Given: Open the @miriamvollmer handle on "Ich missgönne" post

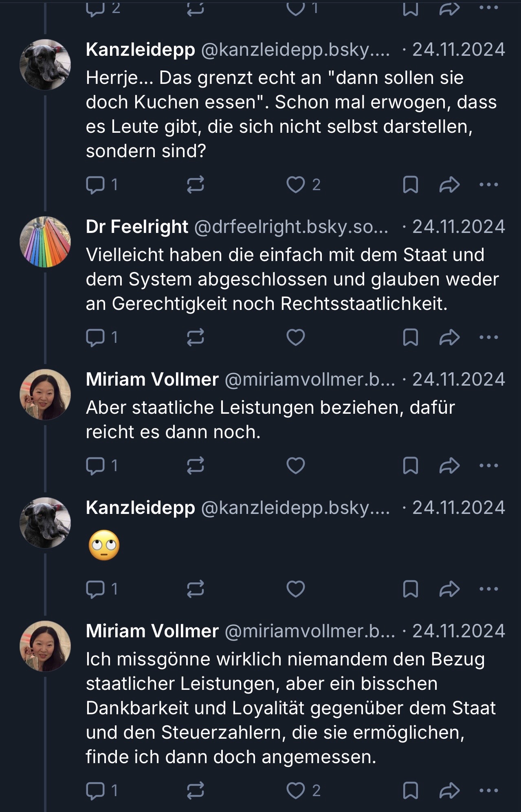Looking at the screenshot, I should coord(310,631).
